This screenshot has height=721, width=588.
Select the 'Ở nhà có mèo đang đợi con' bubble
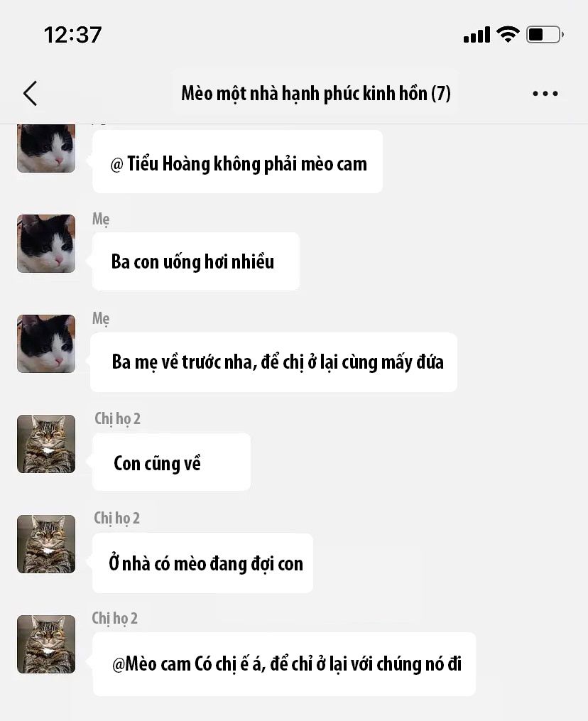tap(202, 563)
